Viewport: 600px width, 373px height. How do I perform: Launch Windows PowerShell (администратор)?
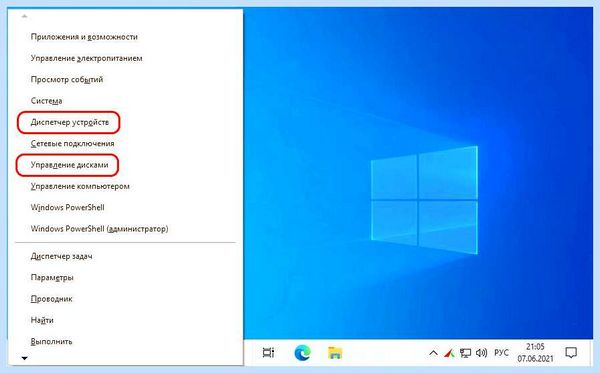pyautogui.click(x=99, y=229)
